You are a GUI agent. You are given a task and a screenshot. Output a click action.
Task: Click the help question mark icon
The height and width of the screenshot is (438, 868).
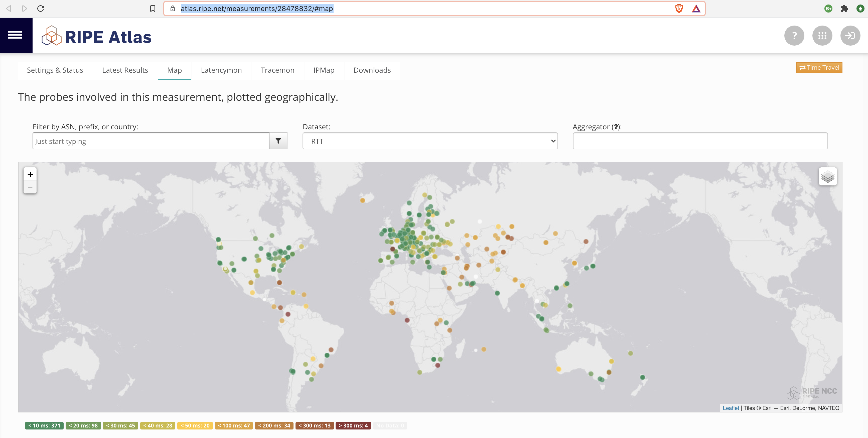tap(794, 35)
